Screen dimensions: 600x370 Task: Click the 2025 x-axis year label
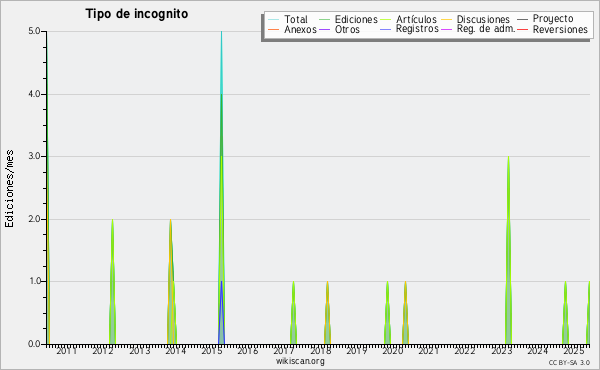coord(574,351)
